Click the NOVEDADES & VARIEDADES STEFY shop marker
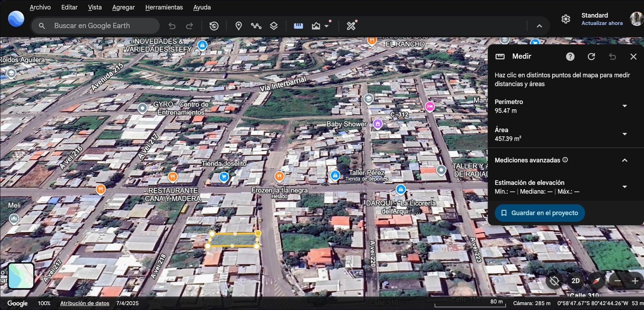644x310 pixels. [202, 45]
